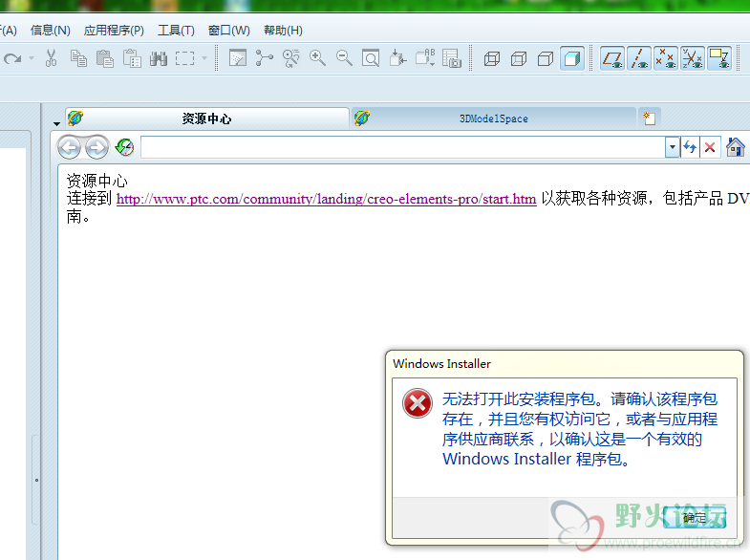Viewport: 750px width, 560px height.
Task: Toggle annotation element display
Action: click(719, 58)
